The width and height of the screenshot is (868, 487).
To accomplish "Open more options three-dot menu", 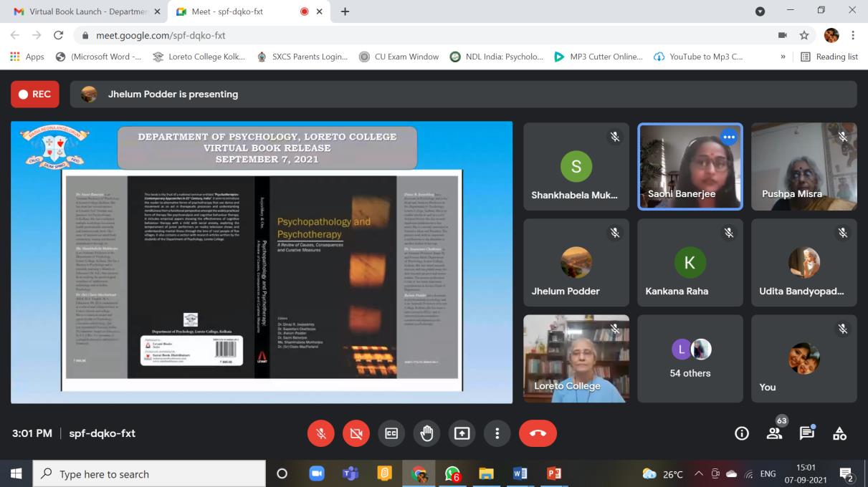I will [x=497, y=433].
